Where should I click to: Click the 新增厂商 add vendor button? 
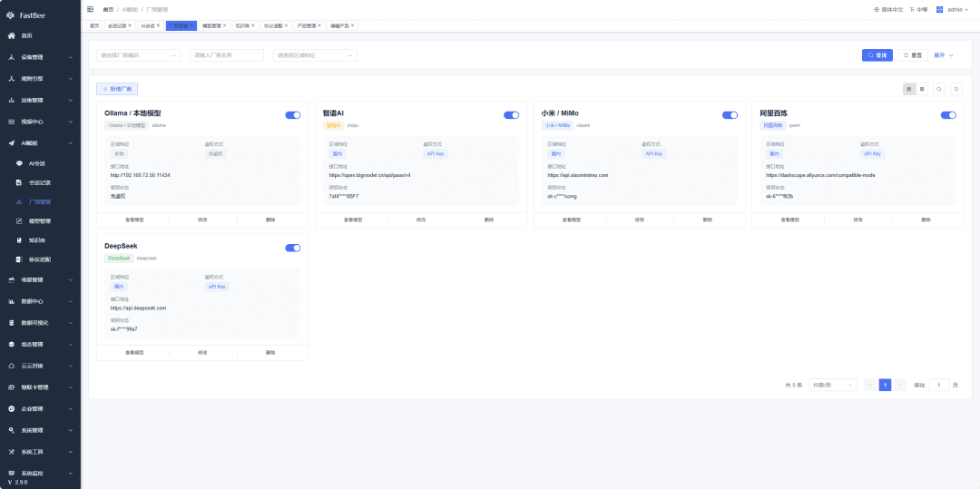coord(117,89)
